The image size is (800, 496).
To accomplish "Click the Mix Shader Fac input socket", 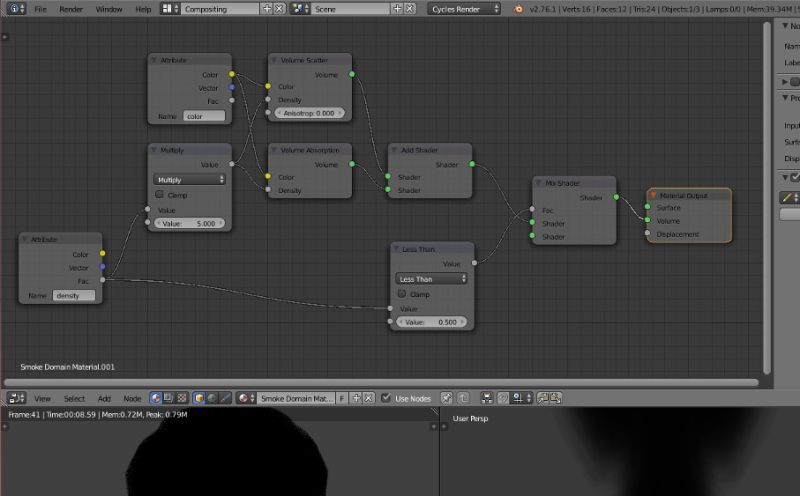I will [532, 209].
